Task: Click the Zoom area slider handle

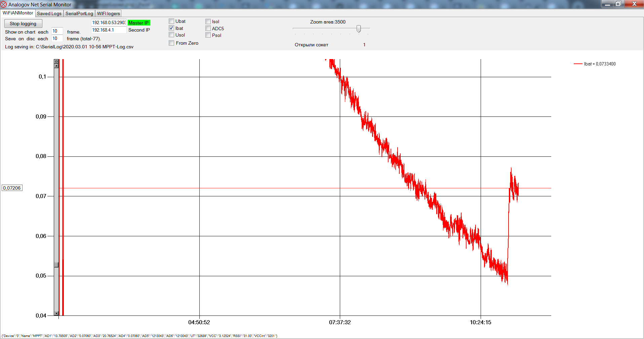Action: pyautogui.click(x=359, y=29)
